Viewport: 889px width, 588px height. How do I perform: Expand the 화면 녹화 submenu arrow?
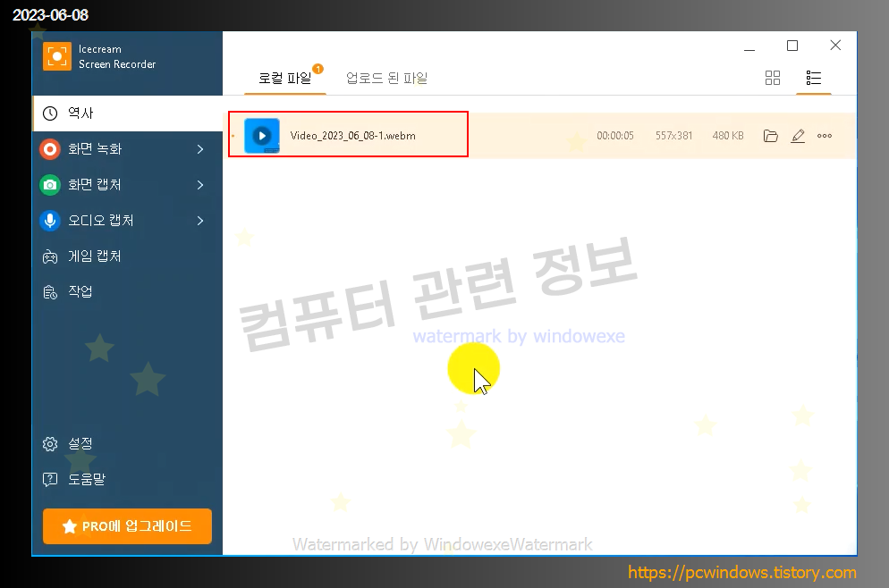point(200,149)
